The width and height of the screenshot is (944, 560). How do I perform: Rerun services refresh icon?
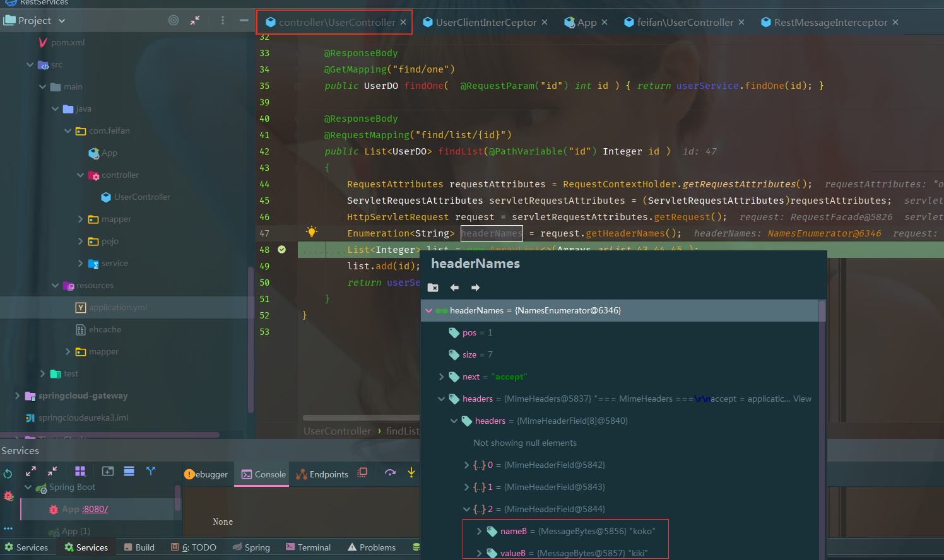(x=8, y=474)
